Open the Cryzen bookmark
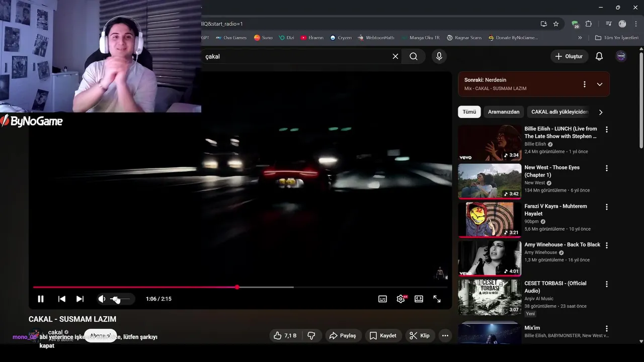 pyautogui.click(x=341, y=38)
